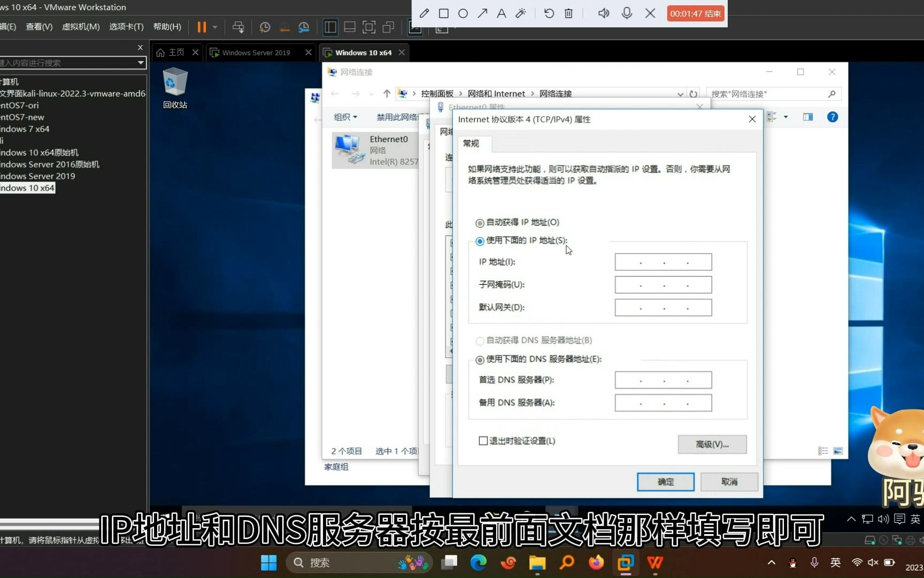Open the 高级(V)... advanced settings
The image size is (924, 578).
point(712,444)
